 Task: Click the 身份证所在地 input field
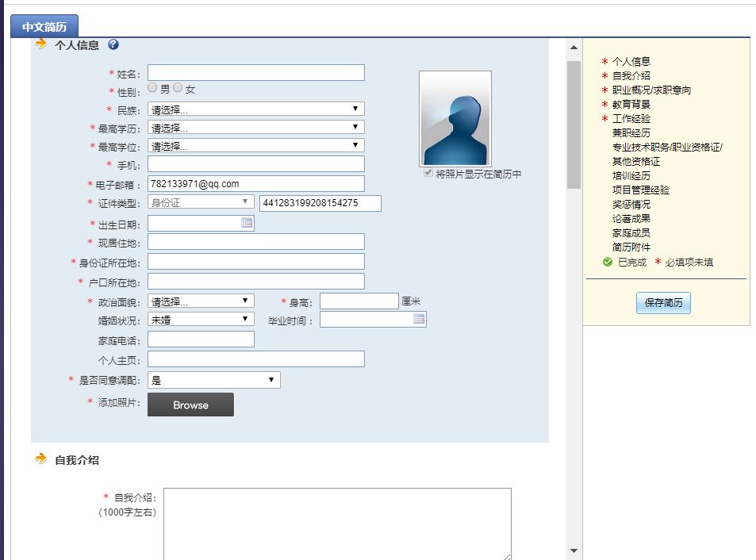coord(256,261)
